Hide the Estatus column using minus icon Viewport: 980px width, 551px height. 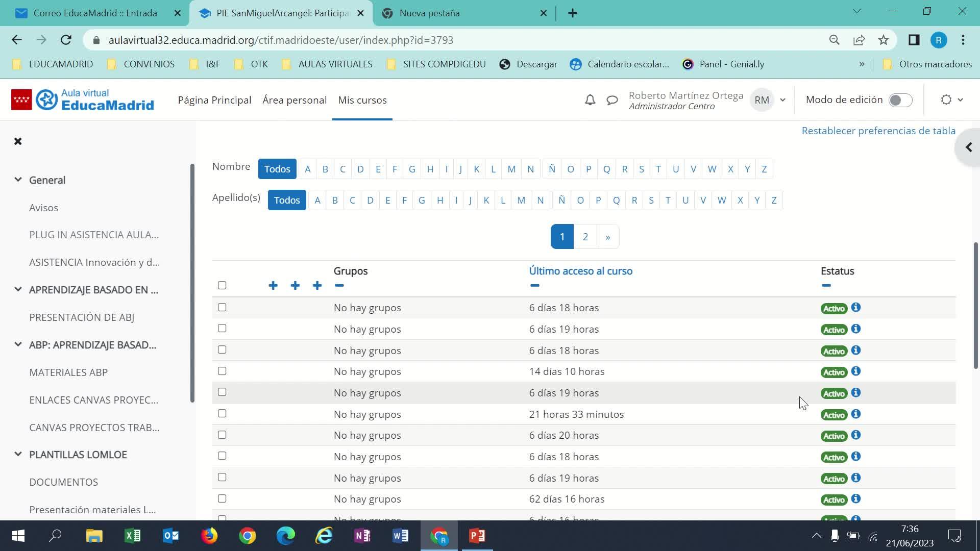pyautogui.click(x=826, y=286)
